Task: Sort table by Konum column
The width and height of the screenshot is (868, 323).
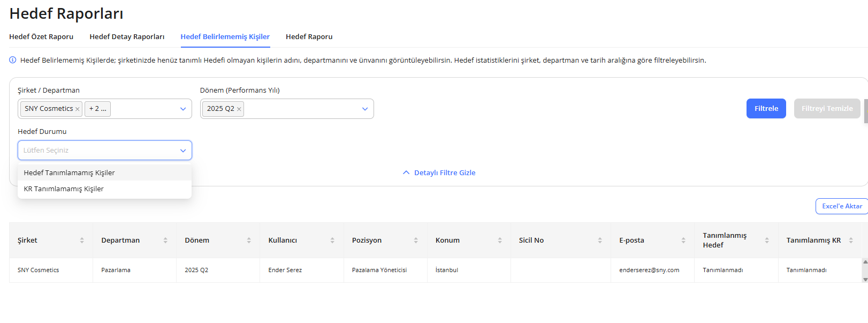Action: (x=500, y=241)
